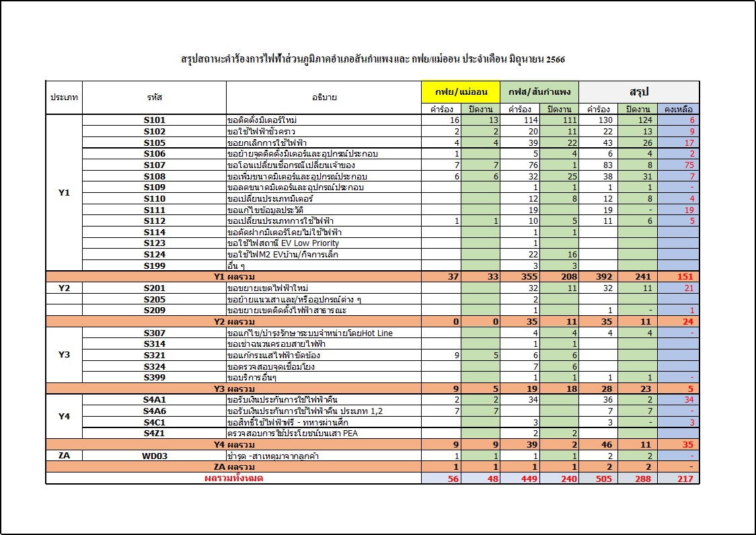Select the สรุป header cell
The width and height of the screenshot is (756, 535).
tap(640, 92)
